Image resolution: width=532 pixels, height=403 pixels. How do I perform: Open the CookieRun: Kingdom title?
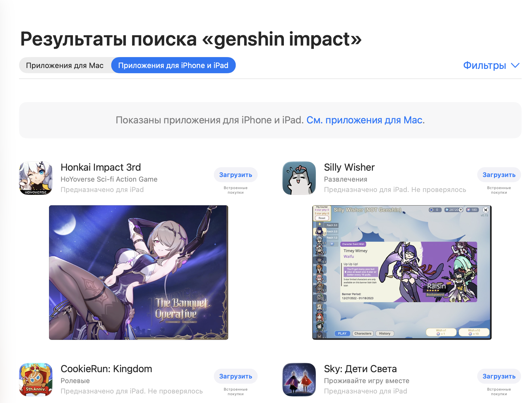106,369
